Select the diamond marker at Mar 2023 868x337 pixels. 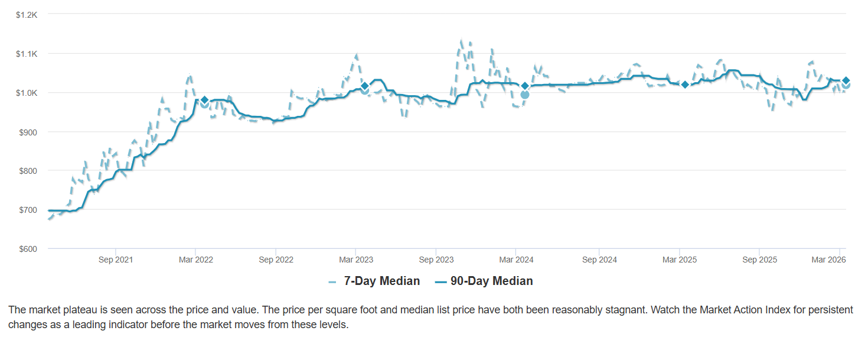(x=364, y=86)
